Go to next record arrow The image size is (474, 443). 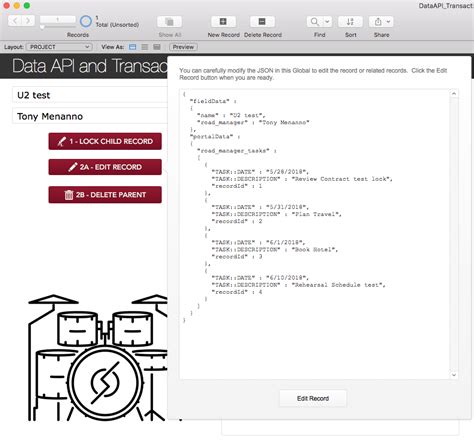[28, 21]
